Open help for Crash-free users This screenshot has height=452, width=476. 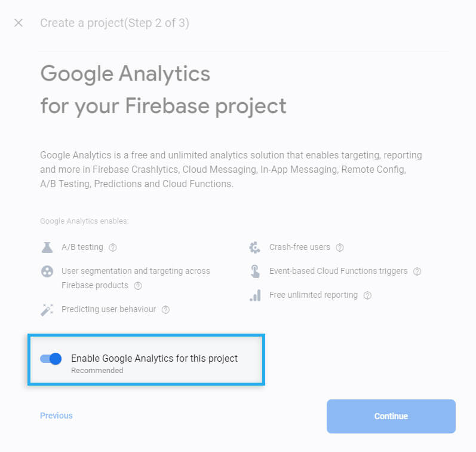(340, 248)
